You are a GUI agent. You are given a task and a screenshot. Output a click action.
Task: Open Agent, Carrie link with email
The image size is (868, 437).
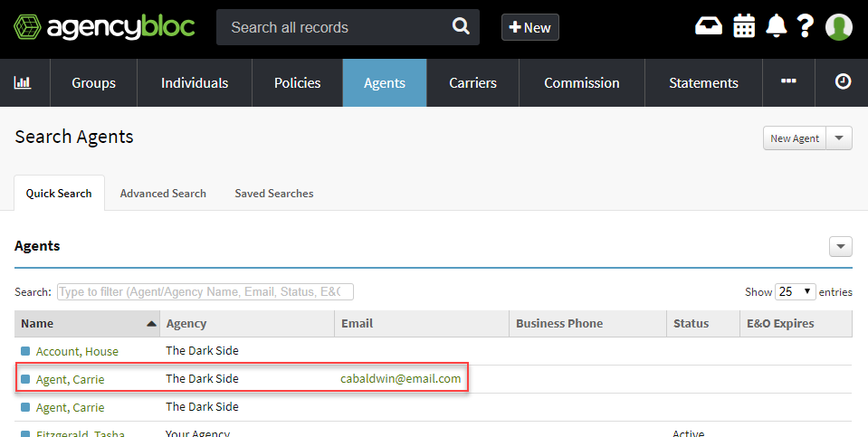70,379
